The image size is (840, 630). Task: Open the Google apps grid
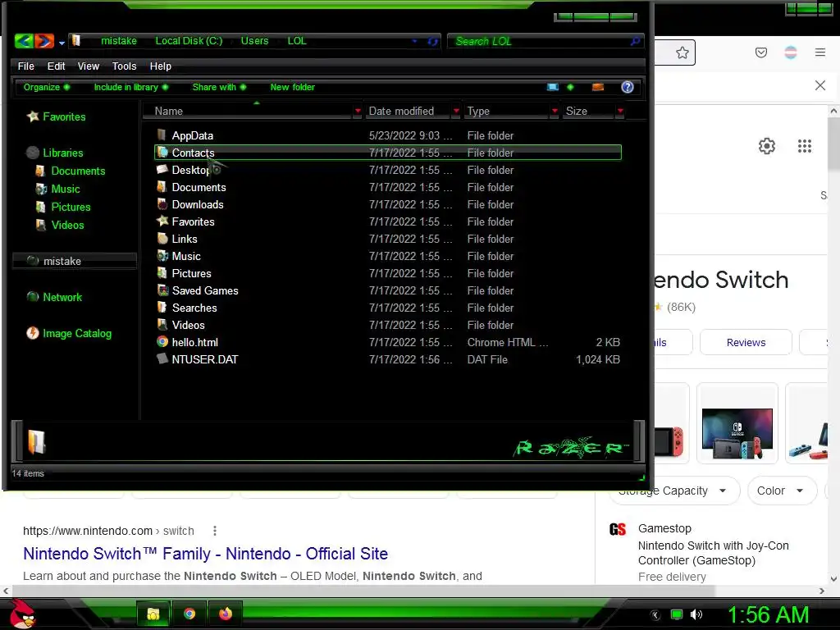(x=804, y=146)
